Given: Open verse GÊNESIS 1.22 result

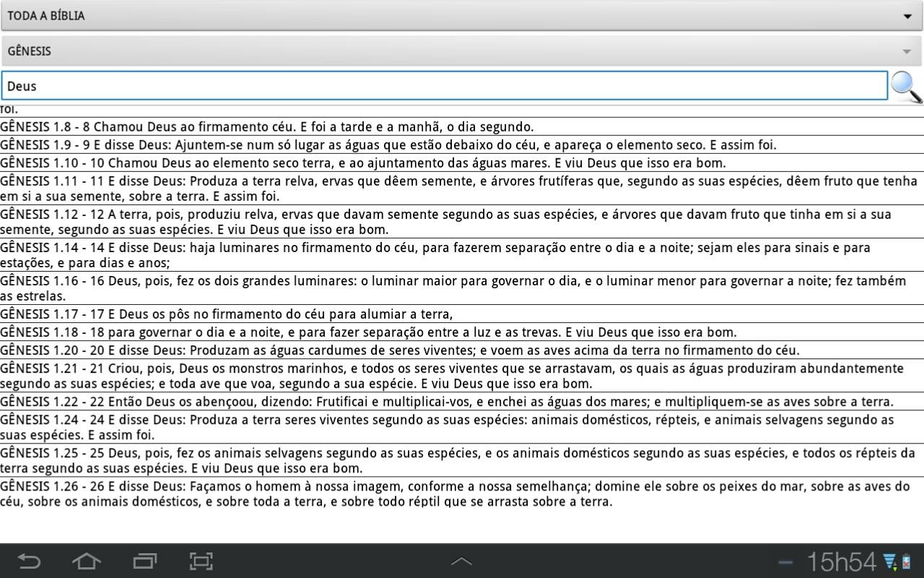Looking at the screenshot, I should click(462, 402).
